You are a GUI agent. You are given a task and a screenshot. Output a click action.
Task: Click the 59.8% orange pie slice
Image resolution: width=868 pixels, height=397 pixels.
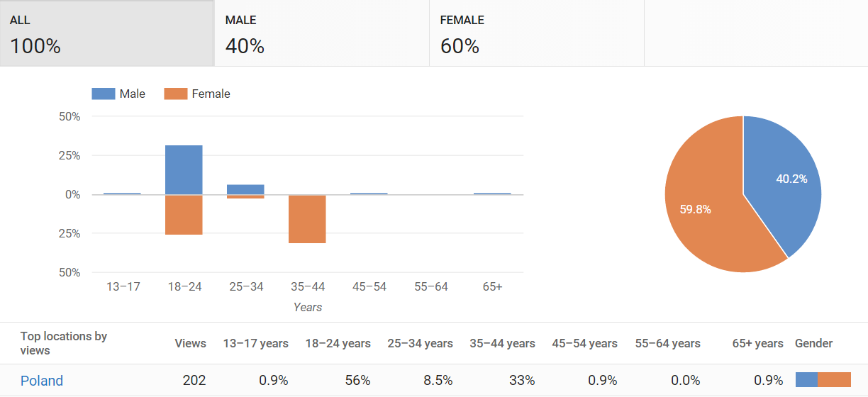pyautogui.click(x=702, y=210)
